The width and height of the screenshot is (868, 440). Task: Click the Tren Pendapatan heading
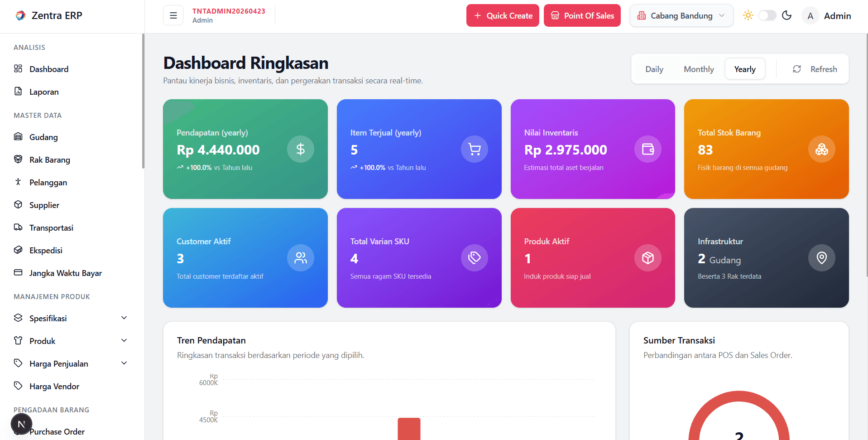tap(211, 340)
